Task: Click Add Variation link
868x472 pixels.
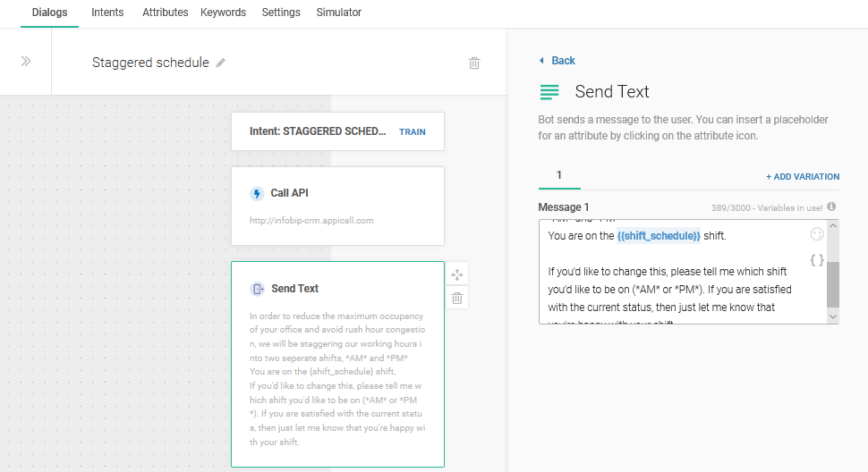Action: 803,177
